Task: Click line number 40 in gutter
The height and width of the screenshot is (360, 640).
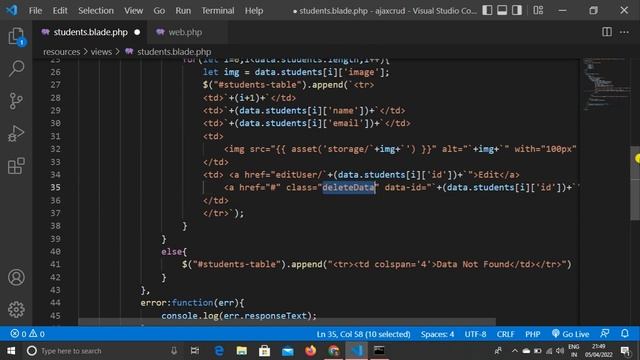Action: [x=56, y=251]
